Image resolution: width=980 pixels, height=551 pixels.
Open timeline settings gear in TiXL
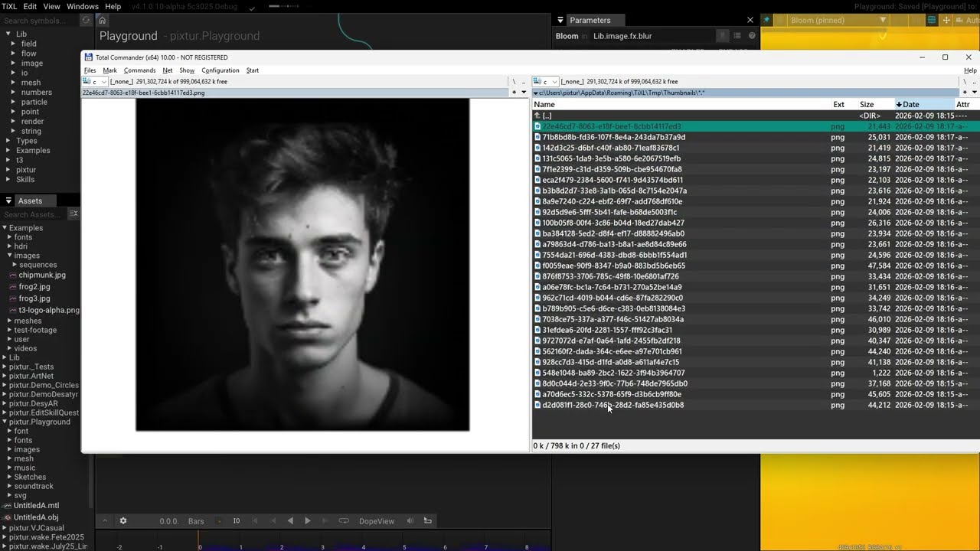[123, 521]
